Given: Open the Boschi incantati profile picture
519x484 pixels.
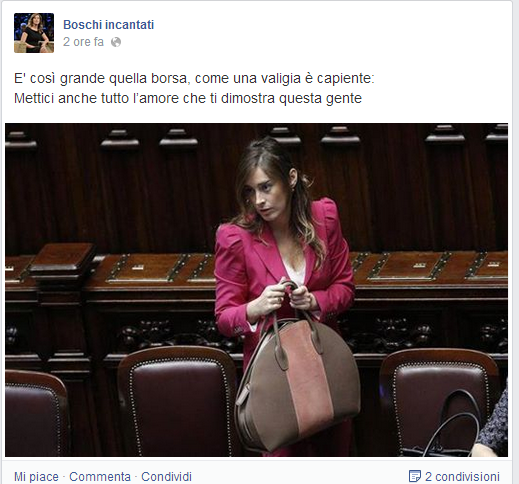Looking at the screenshot, I should point(34,33).
